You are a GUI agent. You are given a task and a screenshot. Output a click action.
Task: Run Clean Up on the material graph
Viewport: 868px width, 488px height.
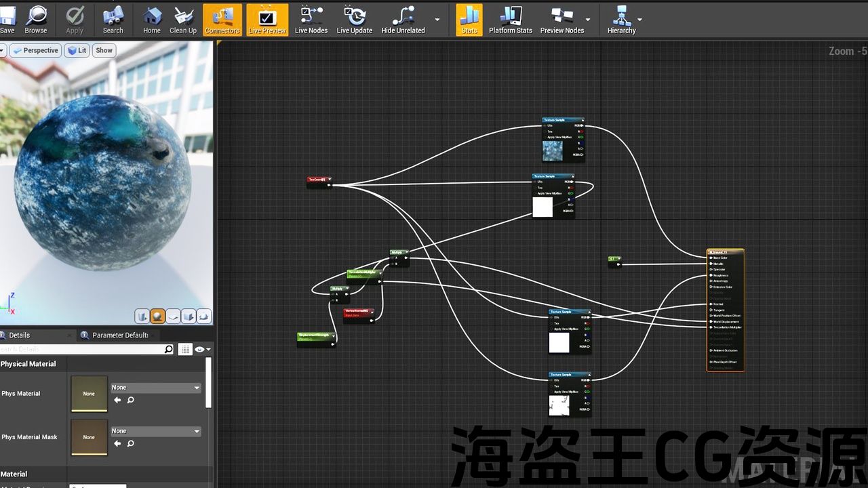click(183, 20)
